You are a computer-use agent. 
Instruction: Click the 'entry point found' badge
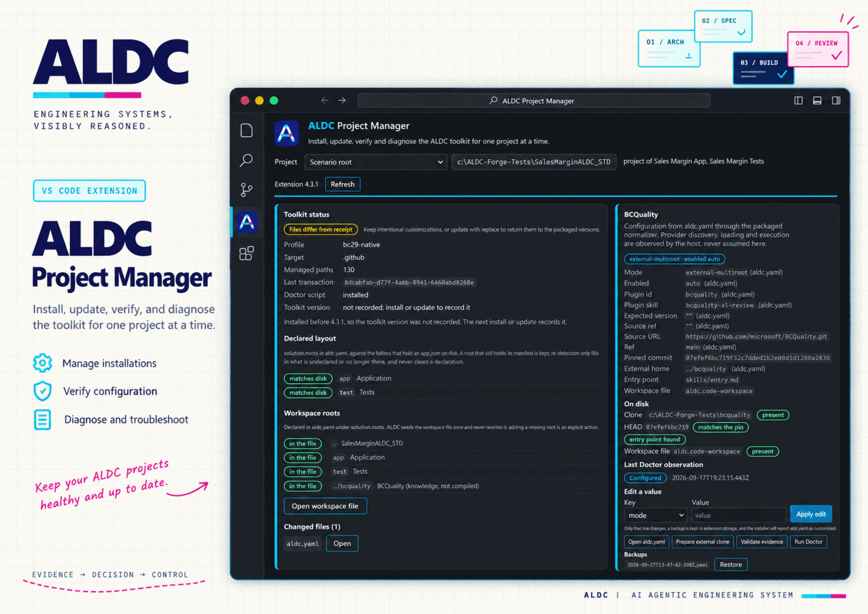pyautogui.click(x=654, y=439)
